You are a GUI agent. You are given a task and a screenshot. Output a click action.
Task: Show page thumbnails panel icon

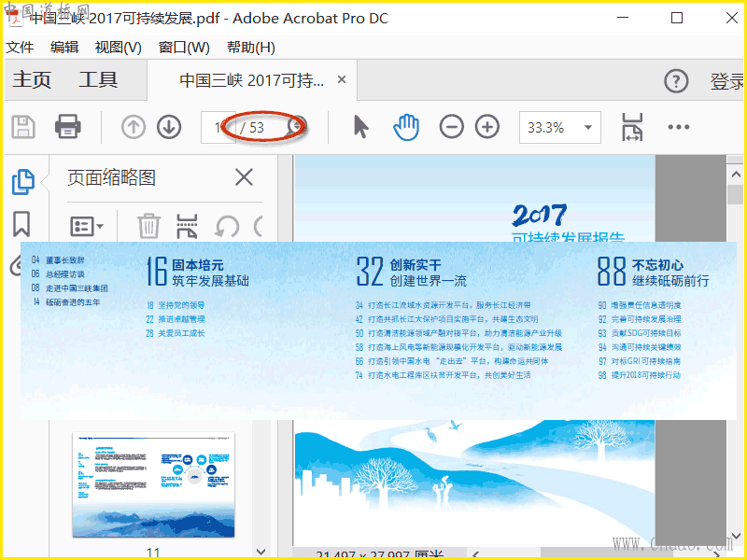pyautogui.click(x=22, y=182)
